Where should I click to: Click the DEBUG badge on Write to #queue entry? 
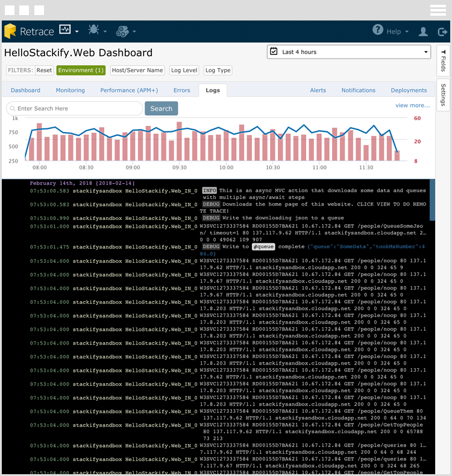[x=211, y=246]
